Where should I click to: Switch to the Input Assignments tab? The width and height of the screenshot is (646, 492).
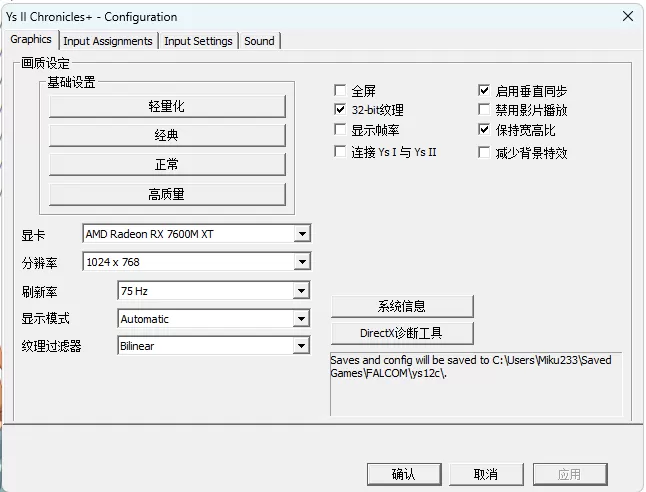[x=108, y=41]
